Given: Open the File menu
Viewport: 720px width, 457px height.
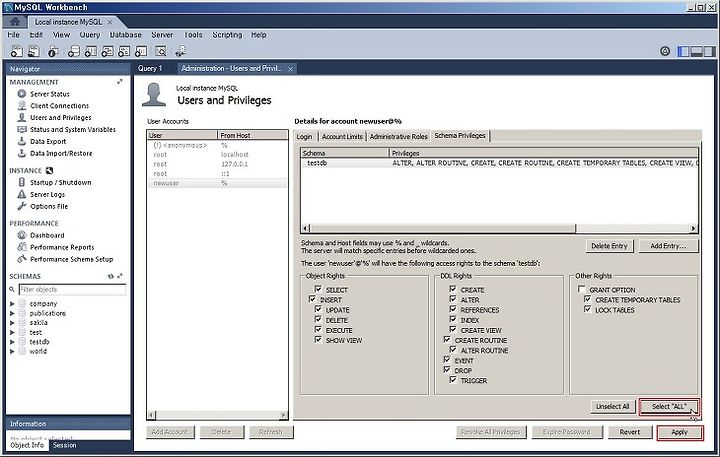Looking at the screenshot, I should [x=13, y=35].
